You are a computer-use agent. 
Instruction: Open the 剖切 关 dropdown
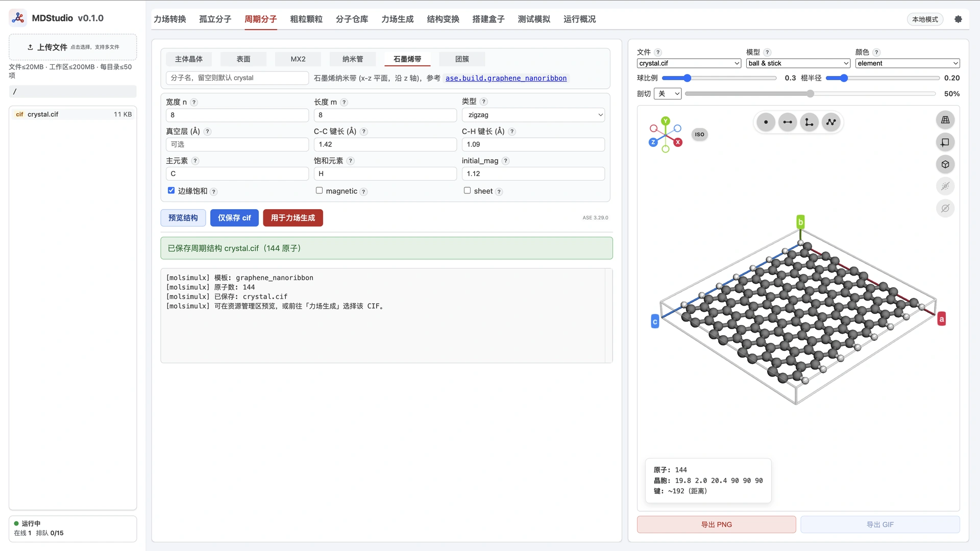(668, 93)
